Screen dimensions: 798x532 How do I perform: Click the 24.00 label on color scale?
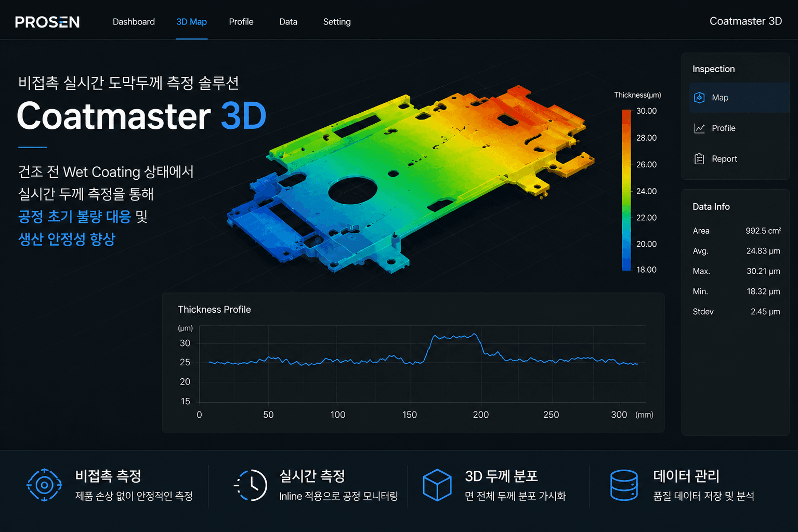[x=646, y=191]
